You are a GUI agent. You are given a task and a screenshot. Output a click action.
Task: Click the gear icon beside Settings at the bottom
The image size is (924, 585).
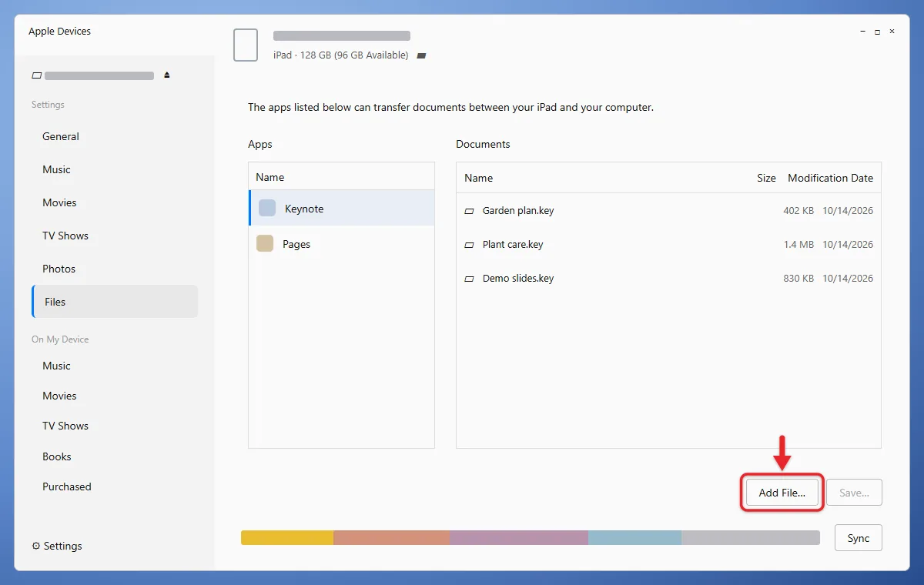pyautogui.click(x=36, y=546)
